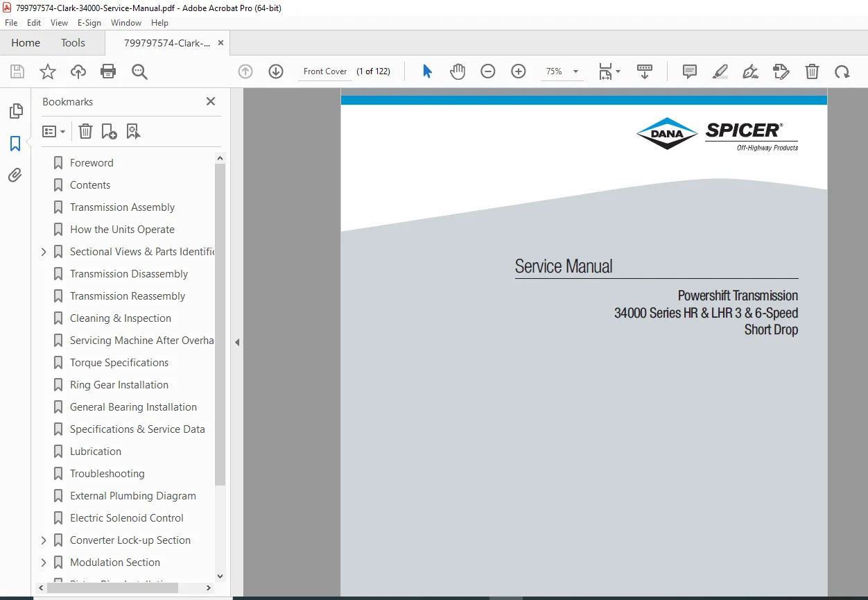Viewport: 868px width, 600px height.
Task: Expand the Sectional Views & Parts bookmark
Action: pos(44,252)
